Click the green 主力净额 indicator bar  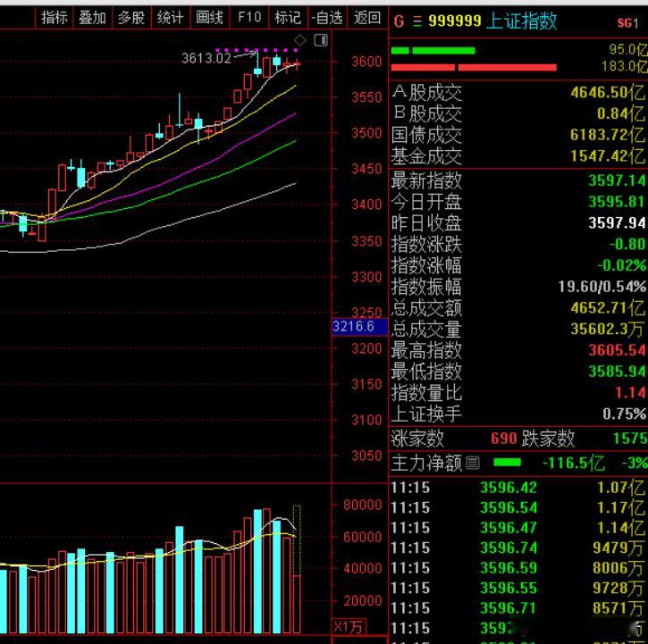pos(507,463)
